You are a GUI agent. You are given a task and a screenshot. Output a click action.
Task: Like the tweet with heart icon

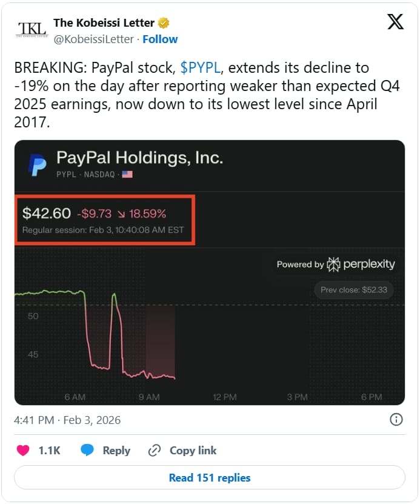[x=23, y=450]
